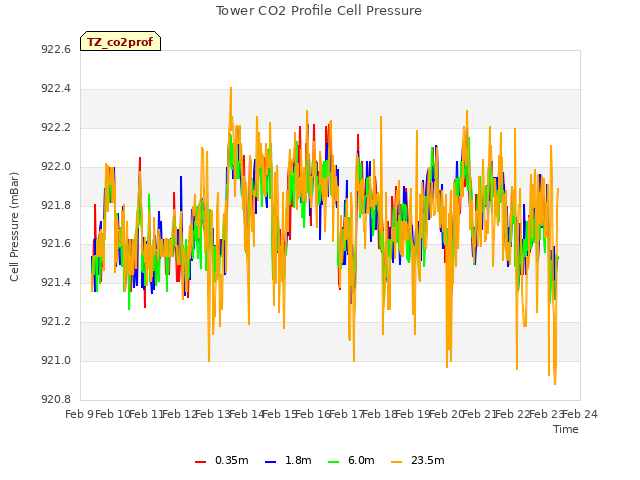
Task: Select the 1.8m legend label
Action: coord(298,460)
